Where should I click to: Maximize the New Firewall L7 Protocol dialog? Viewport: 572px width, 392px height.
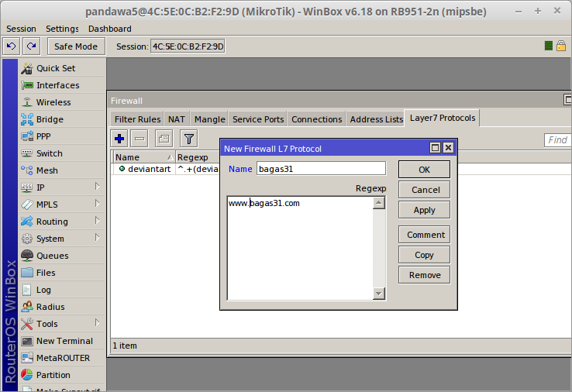point(436,148)
